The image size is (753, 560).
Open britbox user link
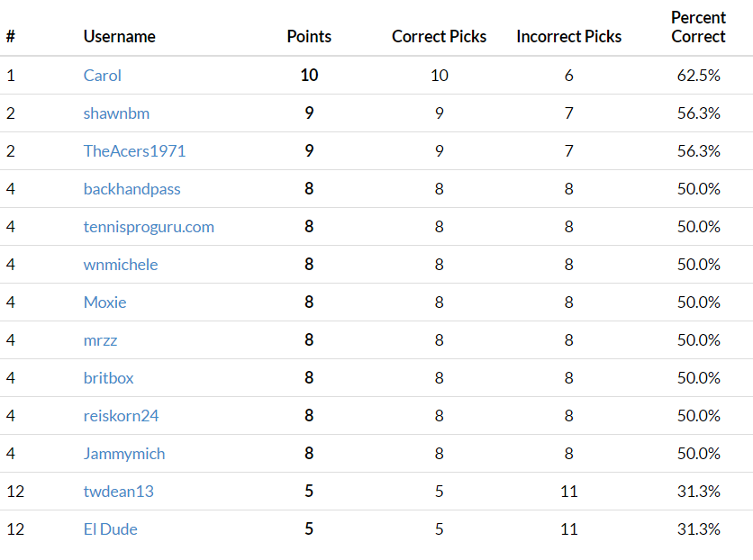(x=108, y=378)
